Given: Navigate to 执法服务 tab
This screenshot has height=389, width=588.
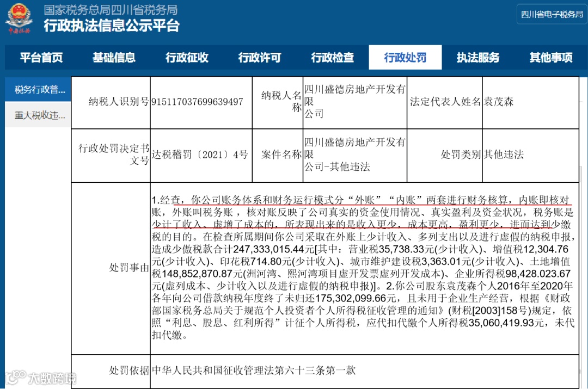Looking at the screenshot, I should (478, 57).
